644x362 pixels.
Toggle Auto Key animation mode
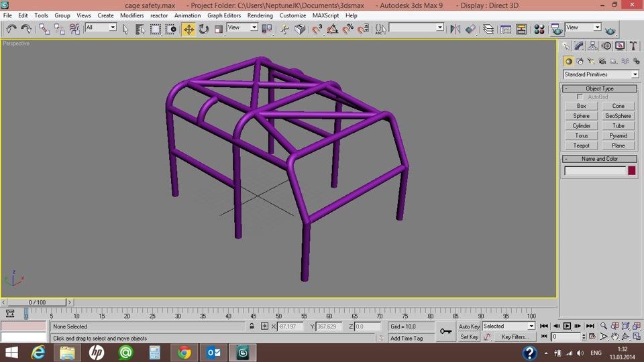(469, 326)
